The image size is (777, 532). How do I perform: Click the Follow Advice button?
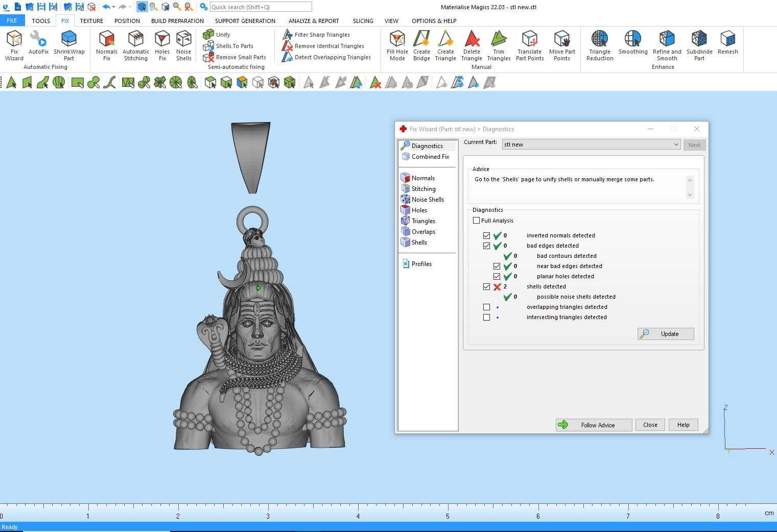coord(594,425)
